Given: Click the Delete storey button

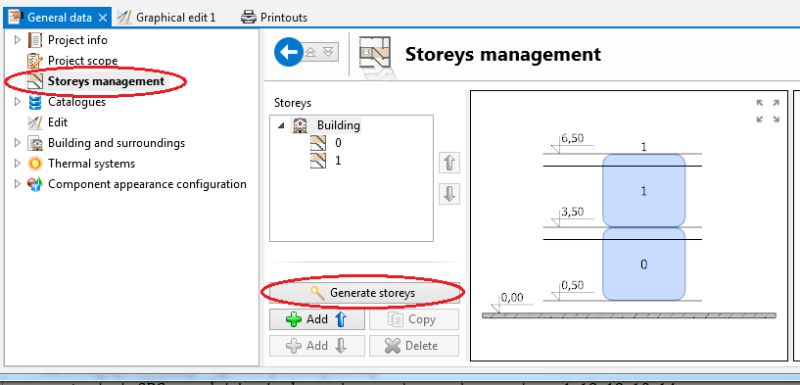Looking at the screenshot, I should click(x=414, y=346).
